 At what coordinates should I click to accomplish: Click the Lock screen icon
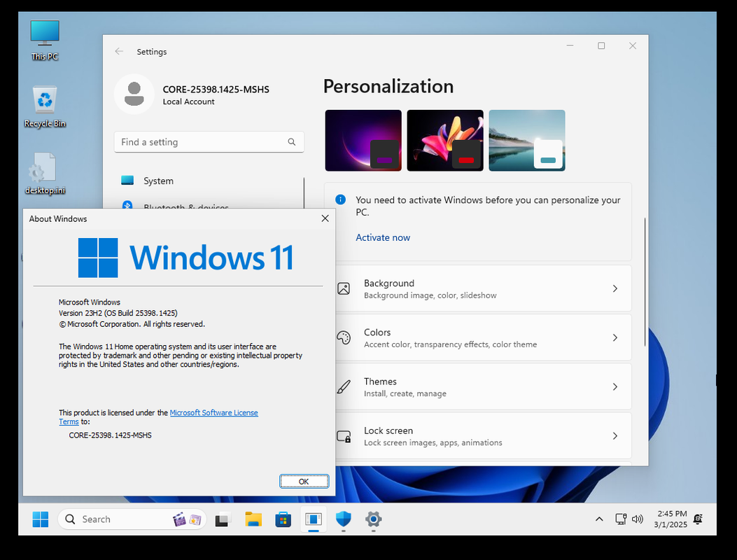pos(344,436)
